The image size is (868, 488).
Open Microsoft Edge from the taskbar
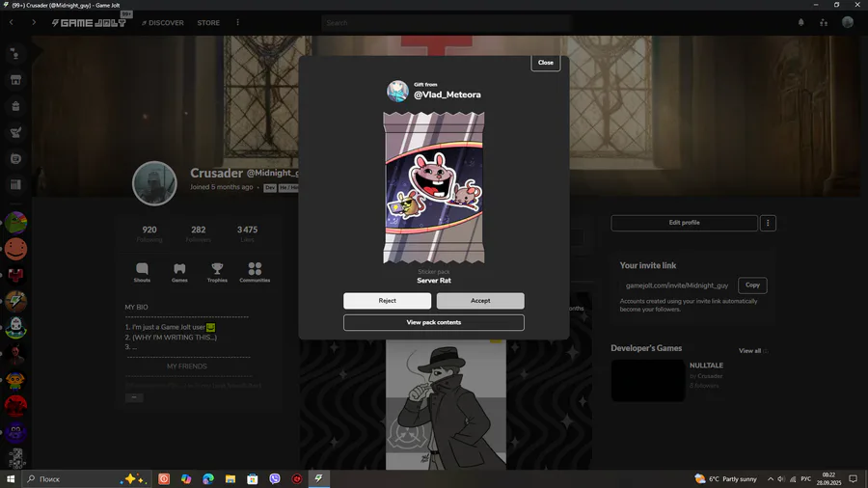(208, 478)
